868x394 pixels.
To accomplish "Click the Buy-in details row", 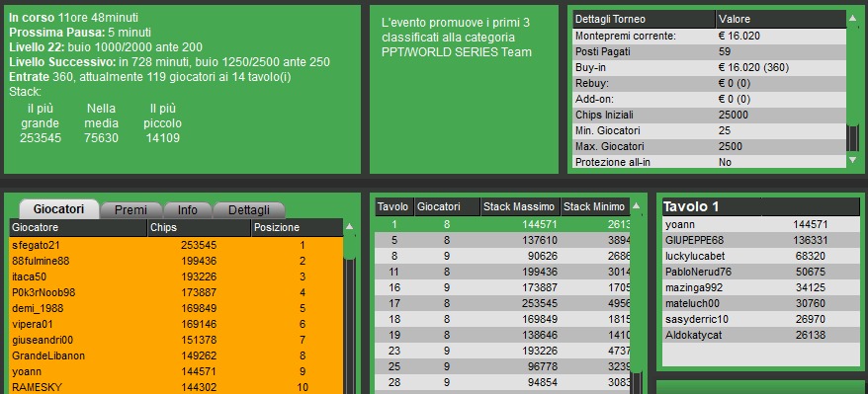I will click(709, 68).
